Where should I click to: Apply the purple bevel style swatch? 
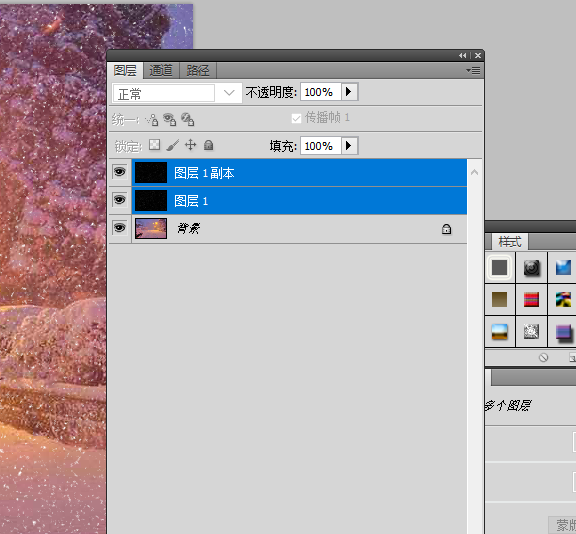click(564, 332)
